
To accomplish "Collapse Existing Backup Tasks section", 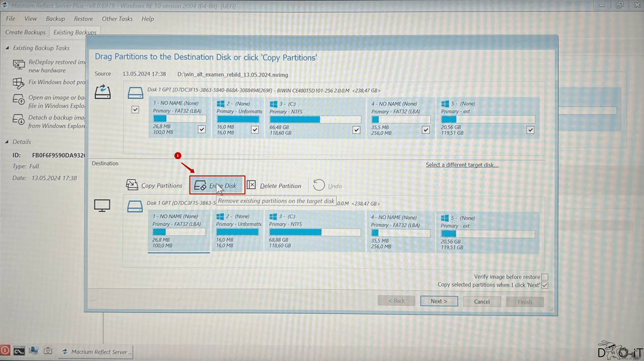I will click(x=7, y=48).
